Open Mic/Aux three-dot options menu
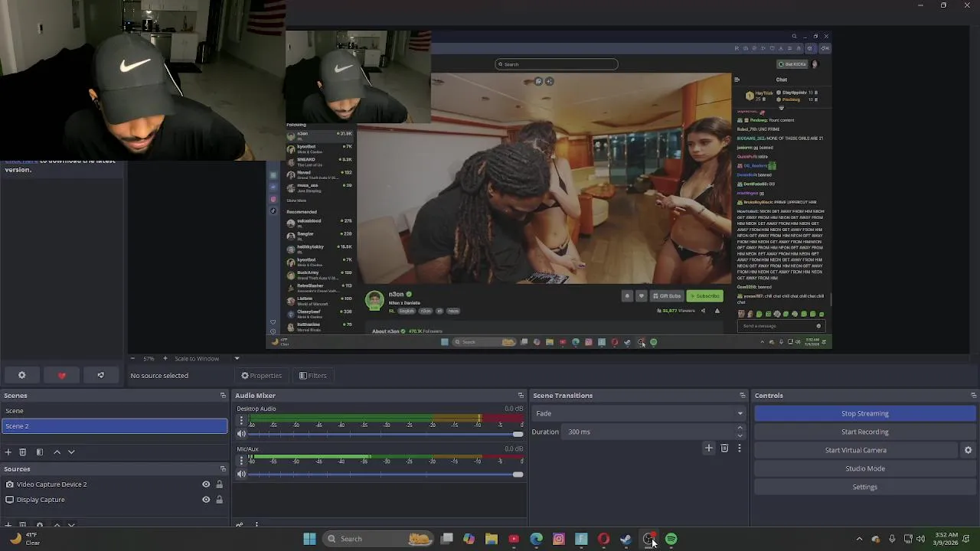The image size is (980, 551). pyautogui.click(x=241, y=460)
